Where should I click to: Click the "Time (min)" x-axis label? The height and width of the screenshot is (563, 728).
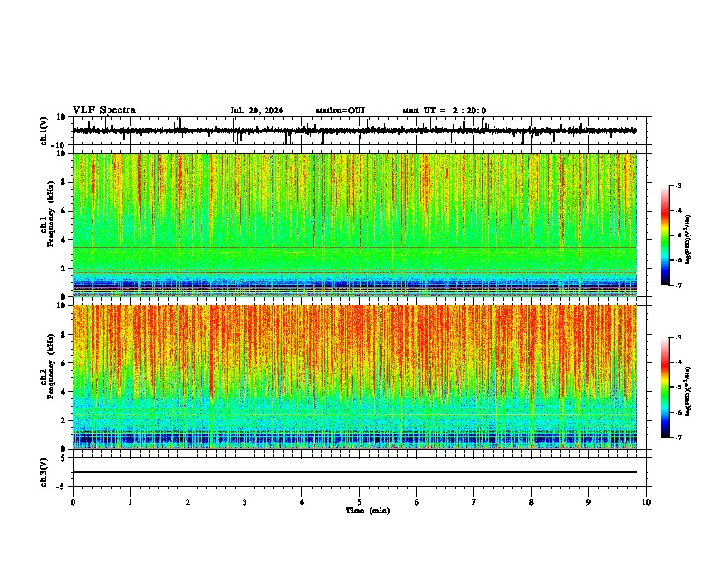pos(368,511)
